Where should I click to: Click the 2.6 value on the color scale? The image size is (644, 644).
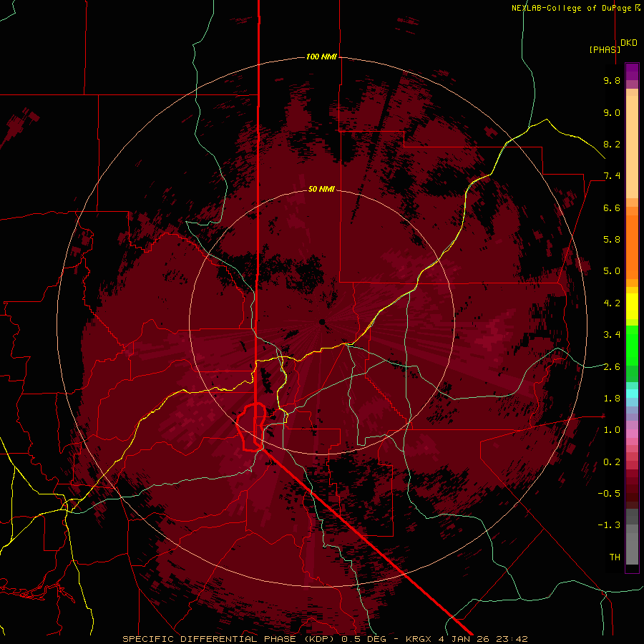pyautogui.click(x=612, y=367)
